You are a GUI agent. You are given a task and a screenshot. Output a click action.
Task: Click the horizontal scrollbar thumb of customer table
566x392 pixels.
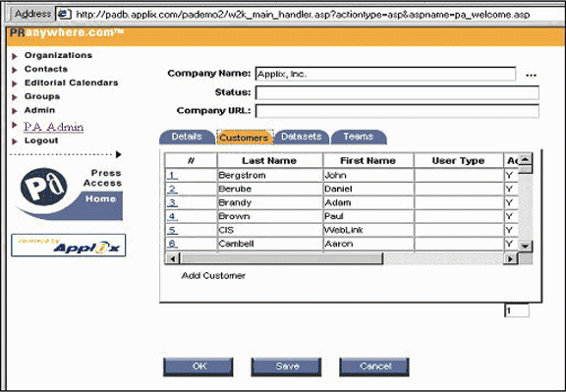(x=281, y=258)
